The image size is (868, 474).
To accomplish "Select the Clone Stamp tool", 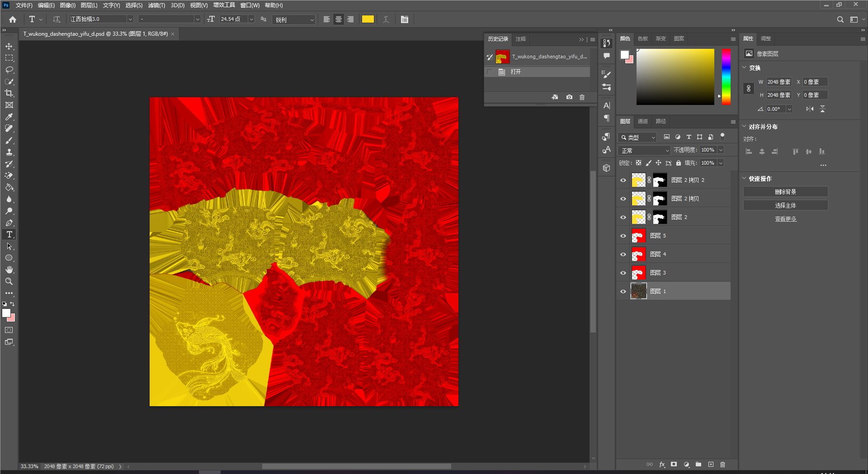I will 9,152.
